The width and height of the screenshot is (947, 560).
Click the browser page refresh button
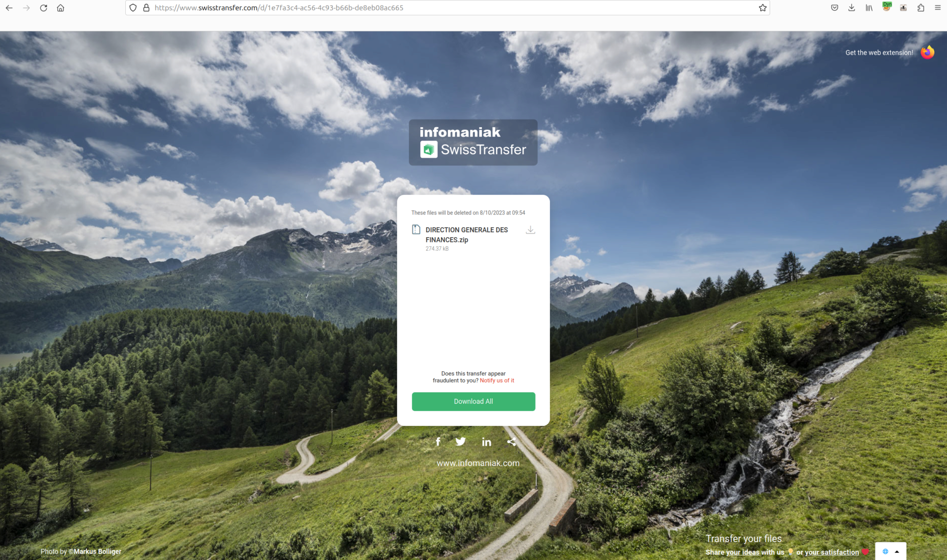point(43,7)
